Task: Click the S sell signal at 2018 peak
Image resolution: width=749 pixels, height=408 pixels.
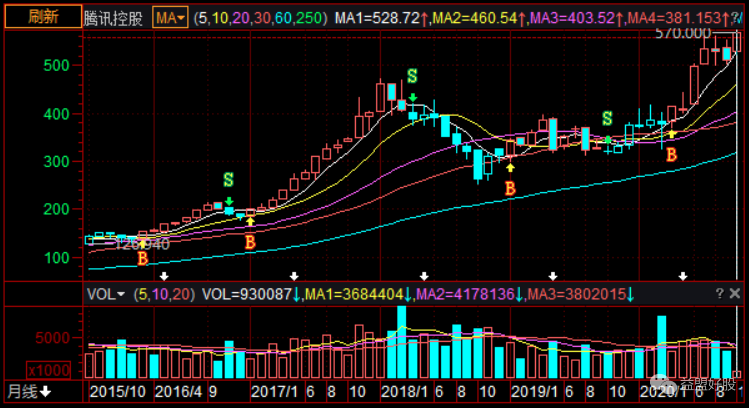Action: (x=412, y=77)
